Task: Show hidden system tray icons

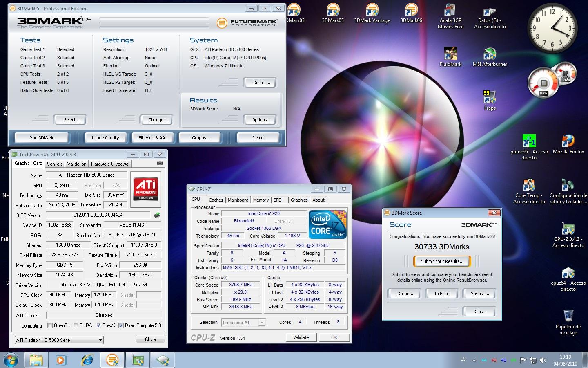Action: tap(474, 360)
